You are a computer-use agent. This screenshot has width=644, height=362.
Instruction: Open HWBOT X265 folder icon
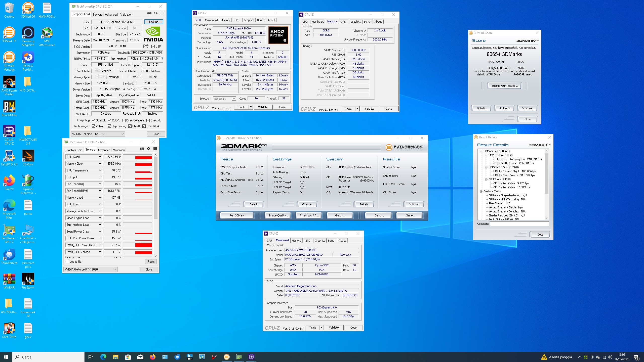click(x=28, y=135)
